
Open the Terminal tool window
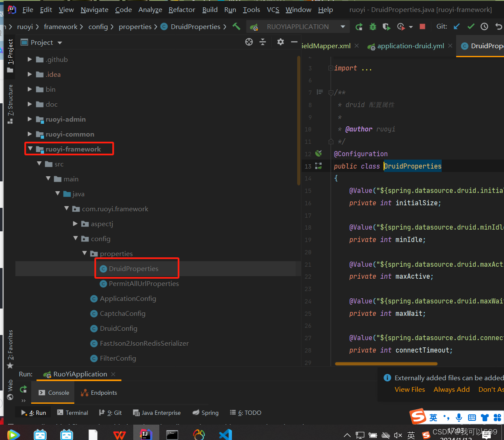[72, 413]
